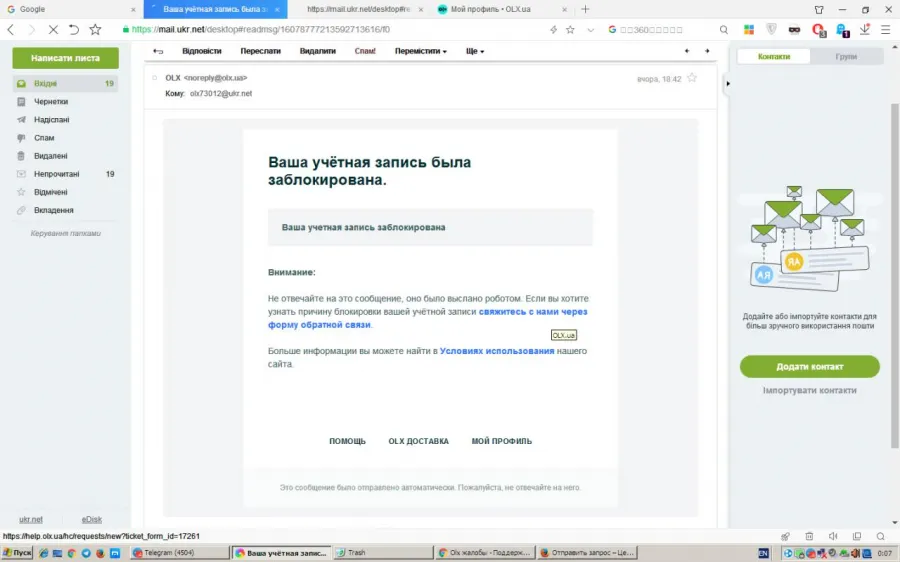The width and height of the screenshot is (900, 562).
Task: Open the 'Надіслані' sent folder
Action: [x=51, y=119]
